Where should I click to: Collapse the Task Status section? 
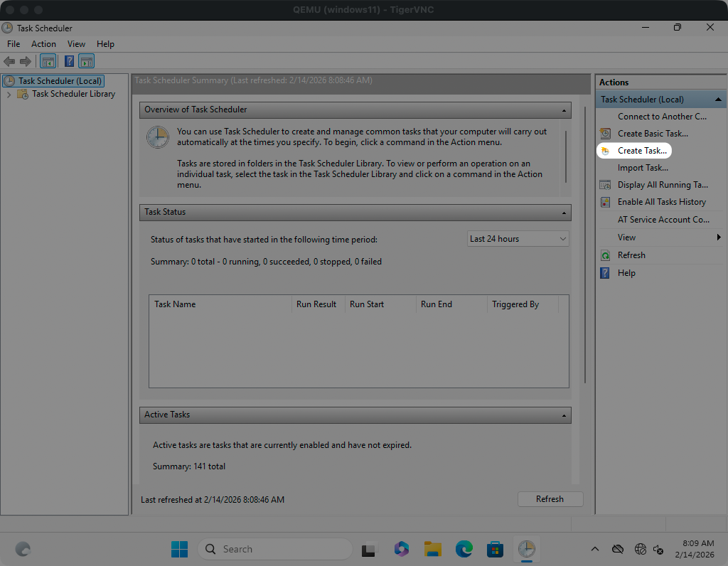point(564,213)
